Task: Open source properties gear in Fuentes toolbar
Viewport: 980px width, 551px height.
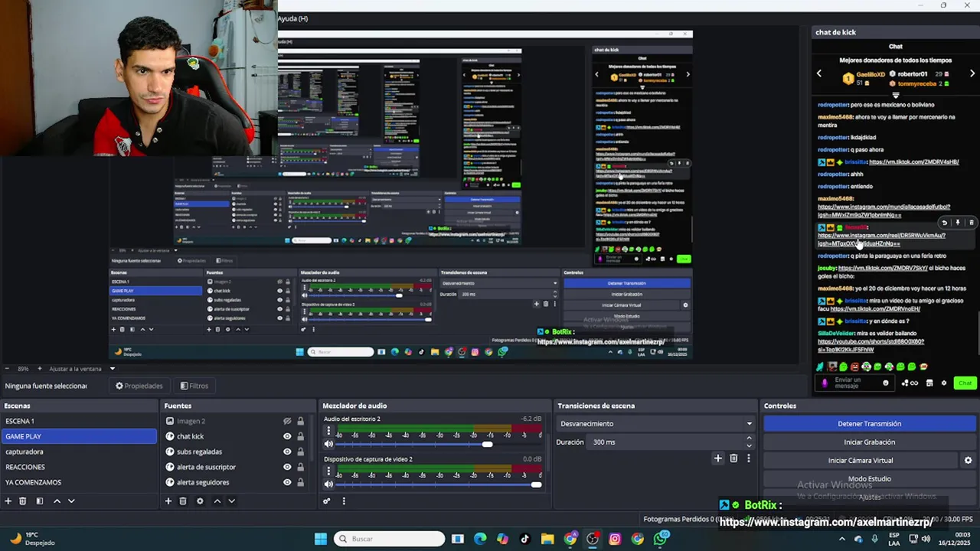Action: coord(200,501)
